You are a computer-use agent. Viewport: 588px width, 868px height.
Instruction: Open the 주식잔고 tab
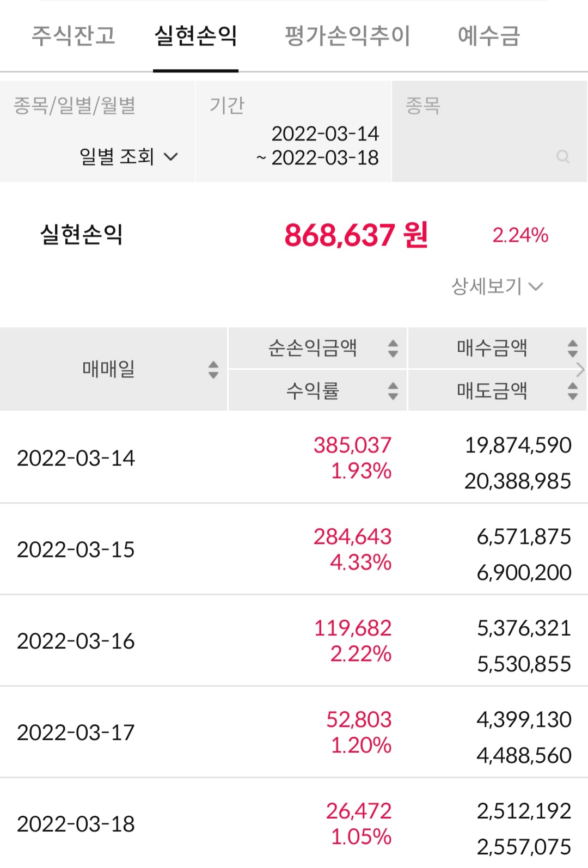(x=73, y=36)
